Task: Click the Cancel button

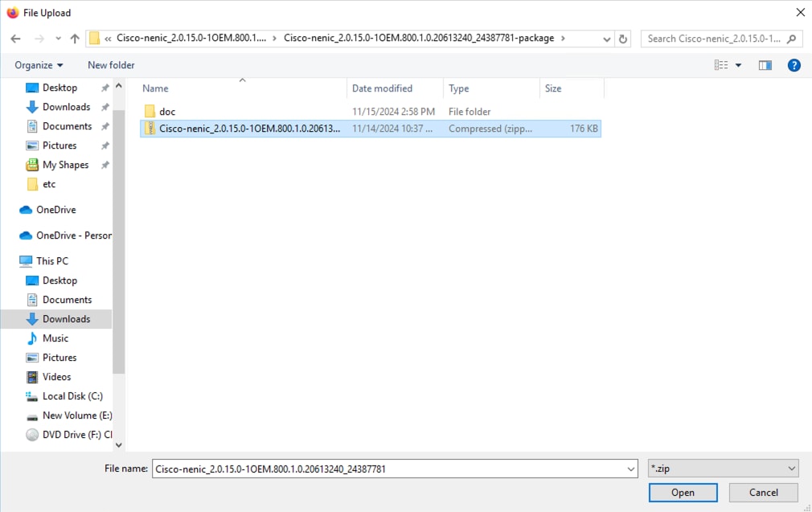Action: 763,493
